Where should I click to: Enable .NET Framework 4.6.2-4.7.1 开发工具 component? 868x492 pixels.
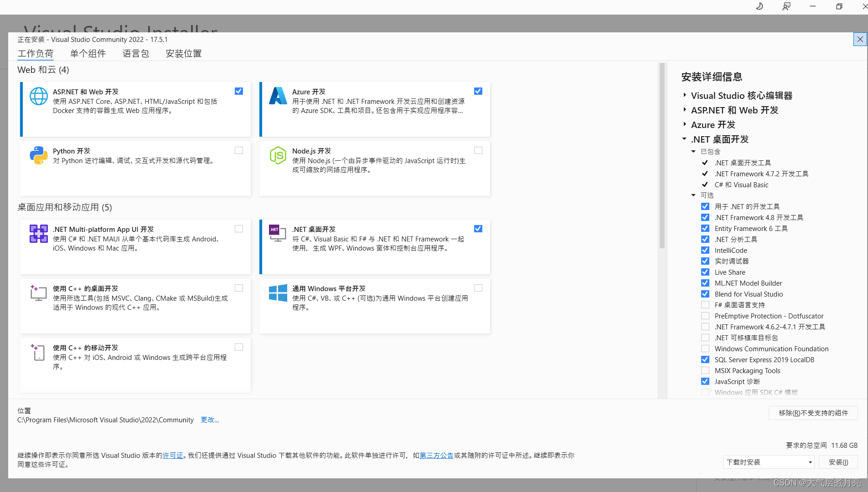click(x=705, y=327)
